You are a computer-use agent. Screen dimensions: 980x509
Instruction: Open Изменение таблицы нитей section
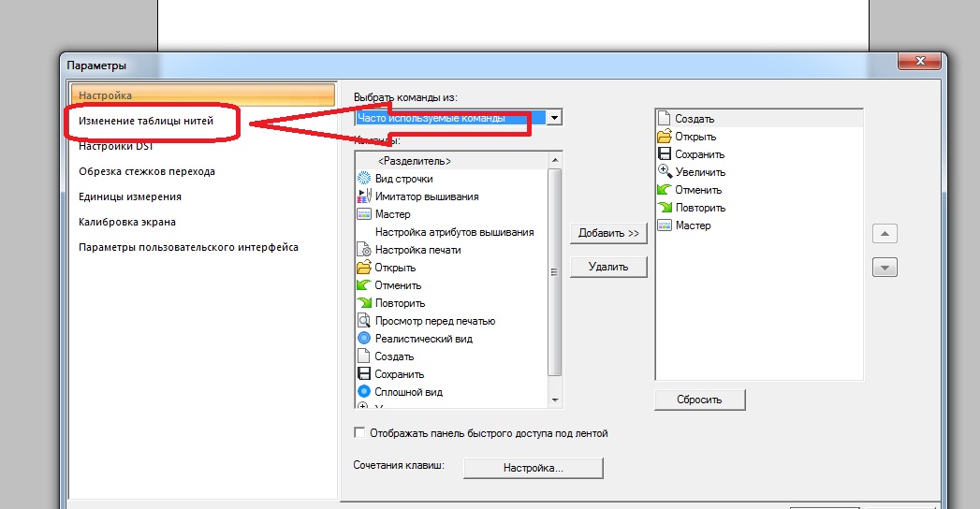click(146, 121)
